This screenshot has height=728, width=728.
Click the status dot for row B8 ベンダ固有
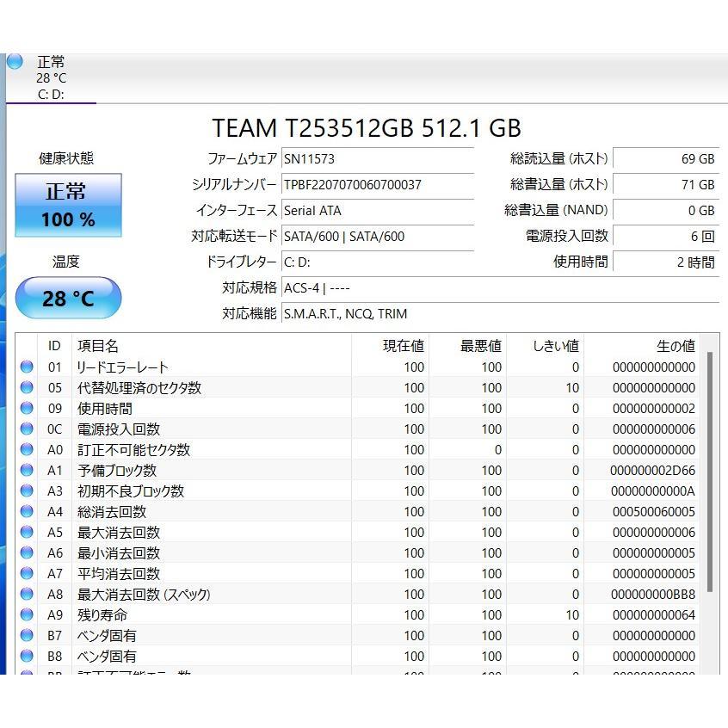[x=27, y=656]
